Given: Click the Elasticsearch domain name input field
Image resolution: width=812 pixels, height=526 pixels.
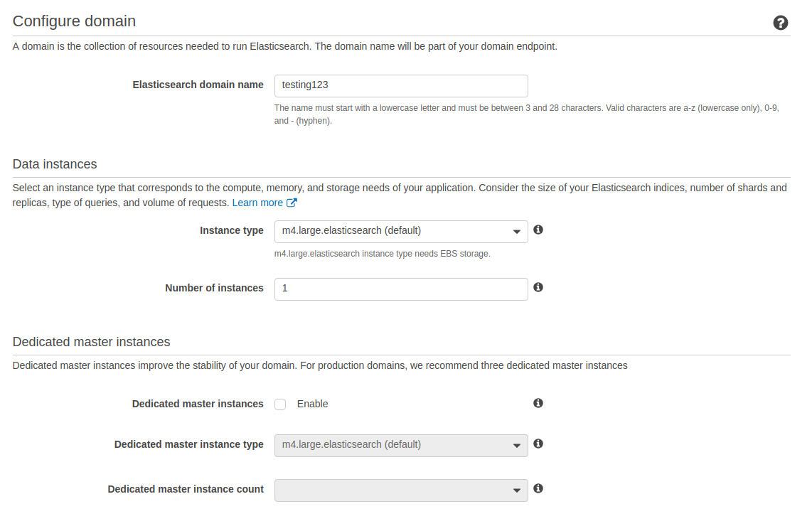Looking at the screenshot, I should [x=401, y=86].
